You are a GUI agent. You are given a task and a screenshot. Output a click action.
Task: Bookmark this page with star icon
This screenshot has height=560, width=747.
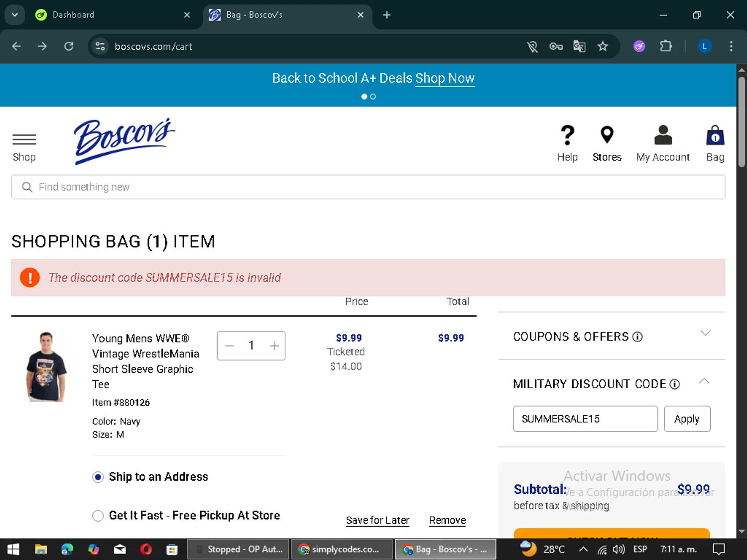click(603, 46)
